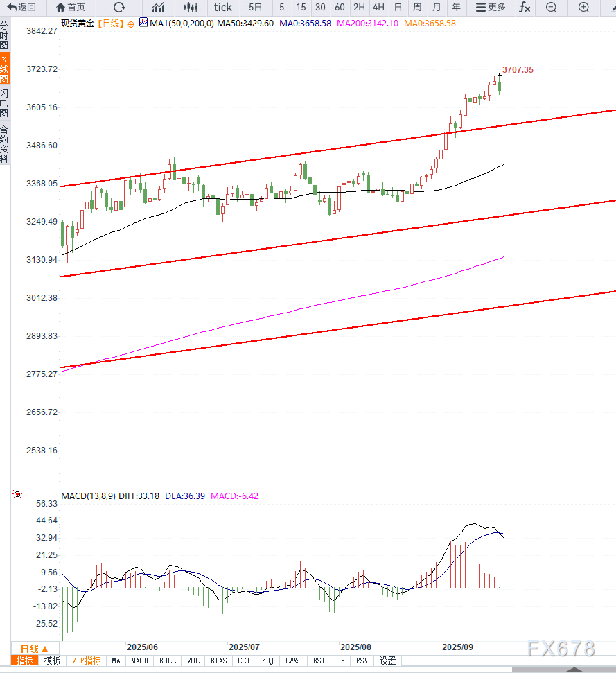Click the MA1 indicator chart icon
This screenshot has width=616, height=673.
[143, 23]
